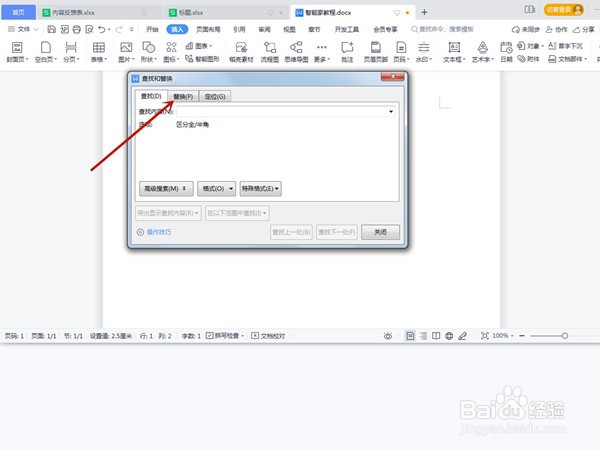Click the Print icon in quick access toolbar
Image resolution: width=600 pixels, height=450 pixels.
pyautogui.click(x=77, y=29)
